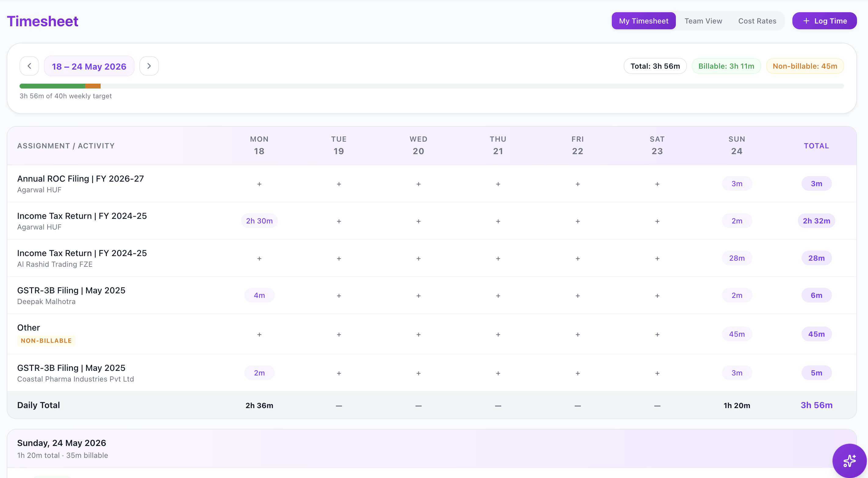Viewport: 868px width, 478px height.
Task: Open the 2h 32m total for Agarwal HUF Income Tax Return
Action: click(x=816, y=221)
